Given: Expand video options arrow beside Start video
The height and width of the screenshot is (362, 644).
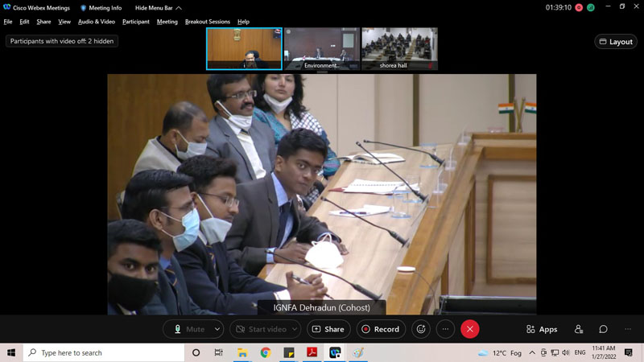Looking at the screenshot, I should (x=294, y=329).
